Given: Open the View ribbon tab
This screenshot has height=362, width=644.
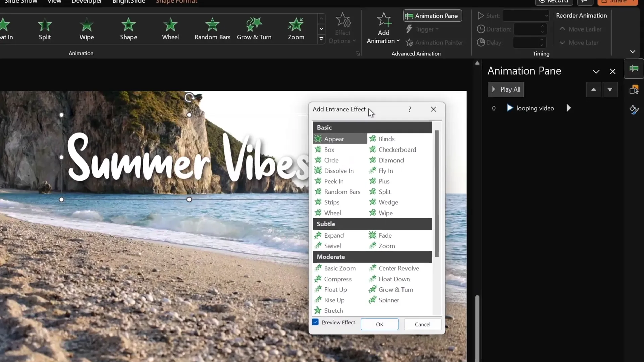Looking at the screenshot, I should click(x=54, y=2).
